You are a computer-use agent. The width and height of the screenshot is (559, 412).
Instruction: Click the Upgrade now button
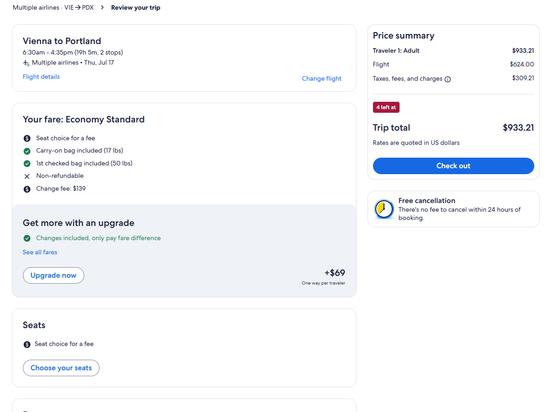(53, 275)
